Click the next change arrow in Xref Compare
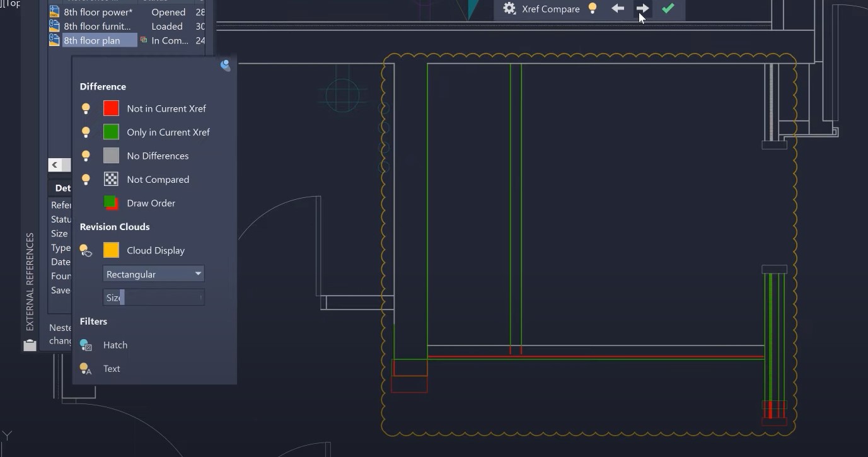Viewport: 868px width, 457px height. click(x=642, y=9)
